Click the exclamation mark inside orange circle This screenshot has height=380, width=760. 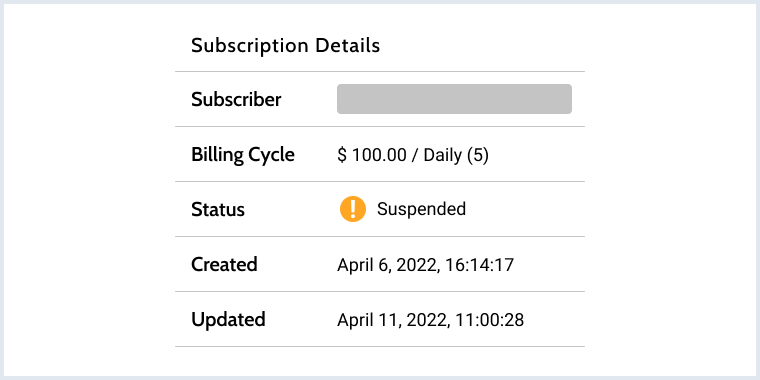tap(353, 209)
